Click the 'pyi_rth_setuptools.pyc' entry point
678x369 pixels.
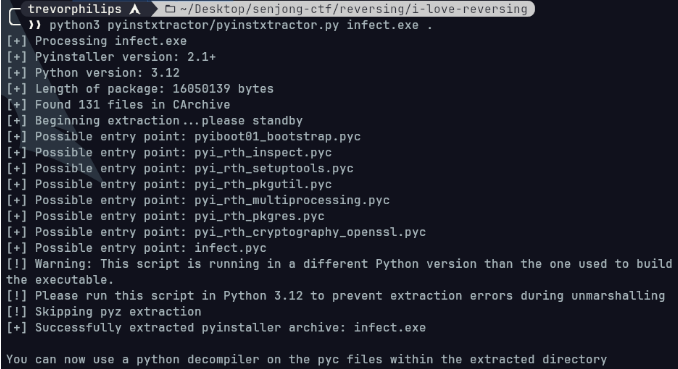(x=274, y=168)
